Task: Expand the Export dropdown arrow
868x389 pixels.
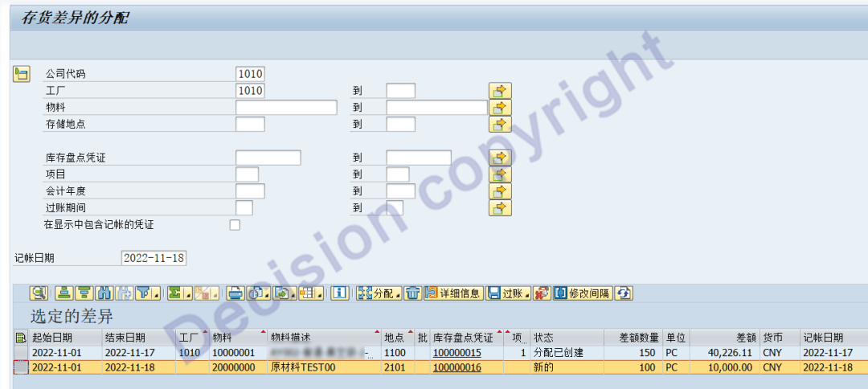Action: point(293,294)
